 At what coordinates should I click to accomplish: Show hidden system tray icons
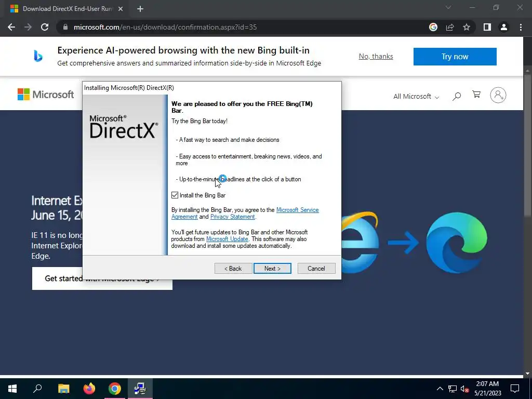pos(440,389)
